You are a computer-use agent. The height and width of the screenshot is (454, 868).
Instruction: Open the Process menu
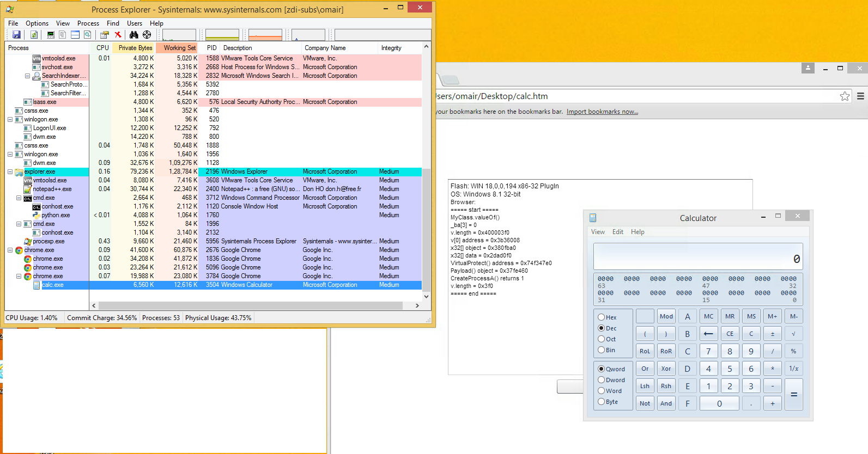point(88,23)
